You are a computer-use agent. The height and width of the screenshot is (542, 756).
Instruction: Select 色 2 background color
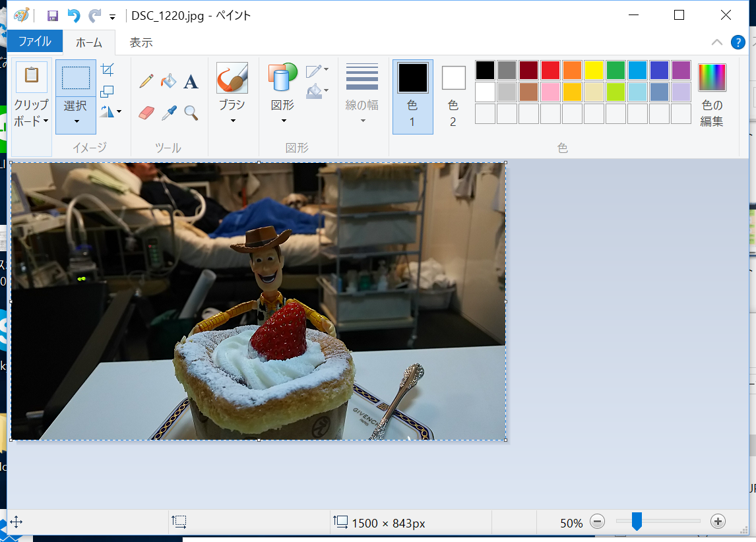click(453, 96)
